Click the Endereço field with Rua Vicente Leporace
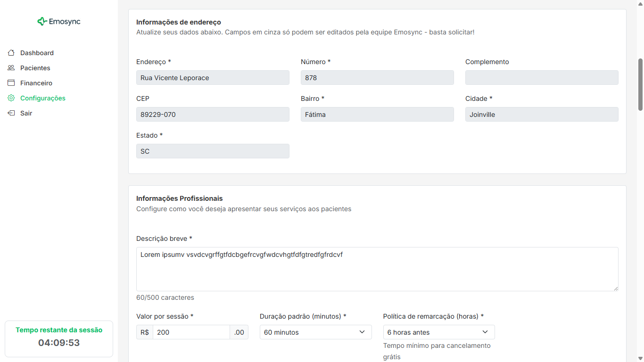Screen dimensions: 644x362 [213, 78]
